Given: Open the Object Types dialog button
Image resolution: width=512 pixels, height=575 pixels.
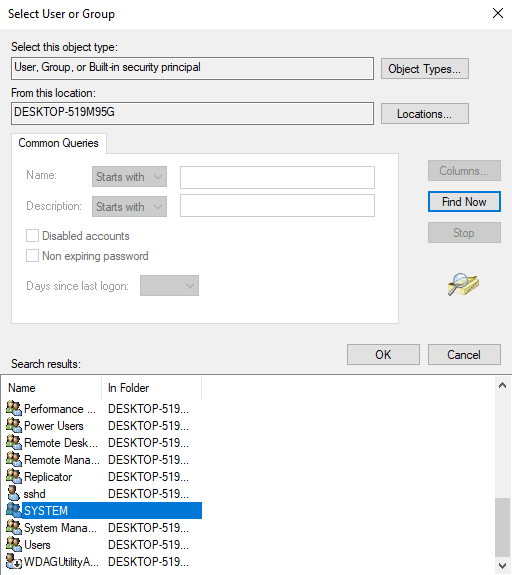Looking at the screenshot, I should pos(425,69).
